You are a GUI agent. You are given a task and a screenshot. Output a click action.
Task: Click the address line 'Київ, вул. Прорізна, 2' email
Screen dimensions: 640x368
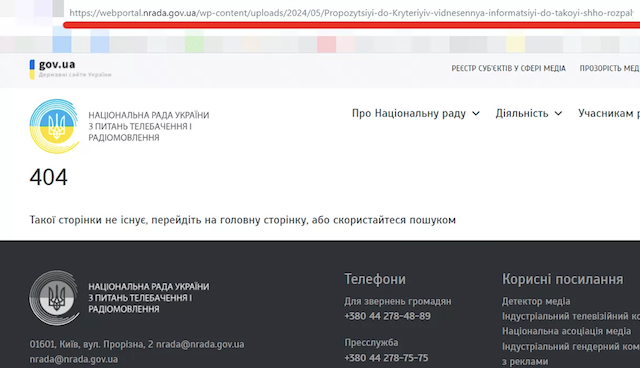(200, 344)
